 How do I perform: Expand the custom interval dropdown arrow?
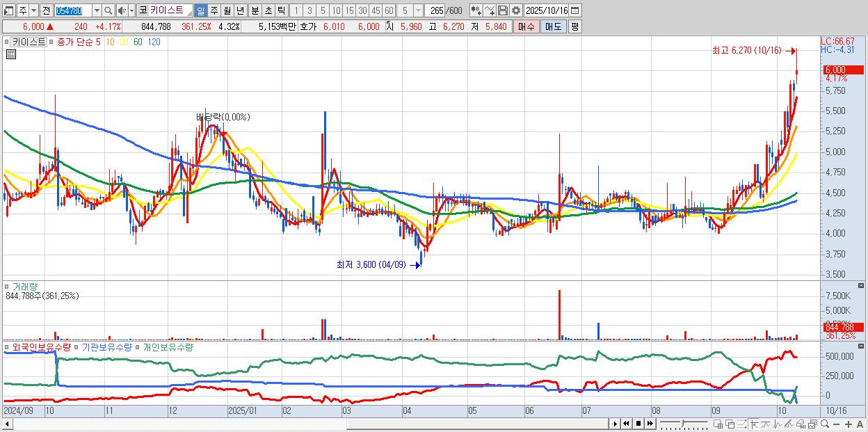[x=417, y=10]
